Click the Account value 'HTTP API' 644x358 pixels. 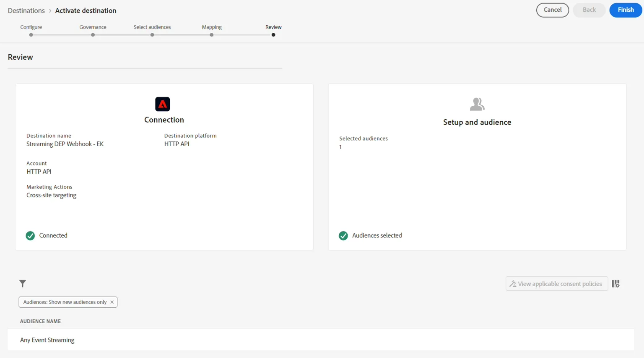click(39, 172)
